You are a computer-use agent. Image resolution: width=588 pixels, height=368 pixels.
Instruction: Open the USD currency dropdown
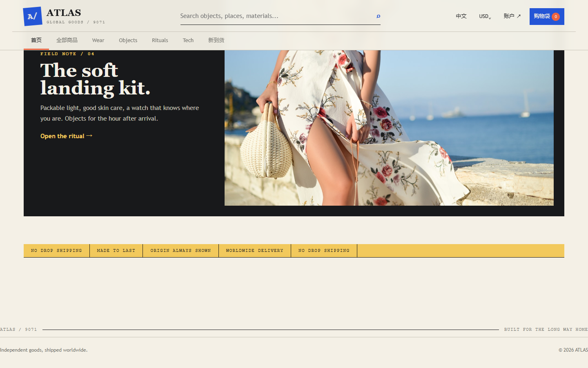[485, 16]
